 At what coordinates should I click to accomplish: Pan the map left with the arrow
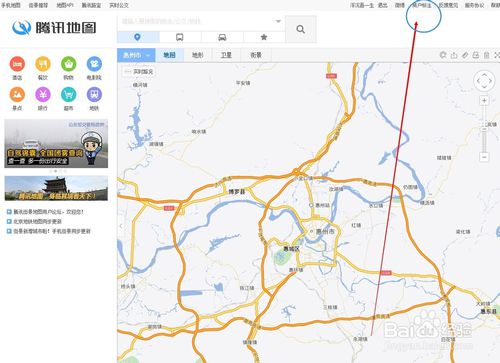tap(478, 81)
